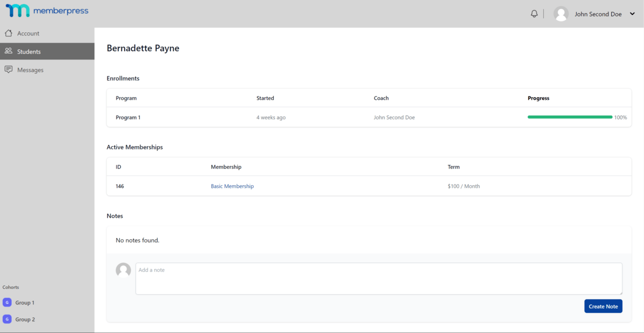Click the Group 1 cohort badge icon

click(7, 302)
